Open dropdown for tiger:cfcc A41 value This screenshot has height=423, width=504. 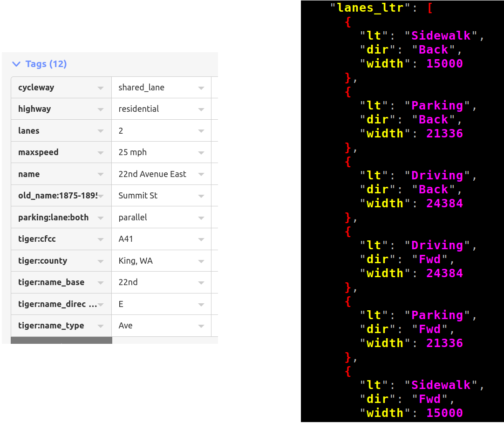201,239
